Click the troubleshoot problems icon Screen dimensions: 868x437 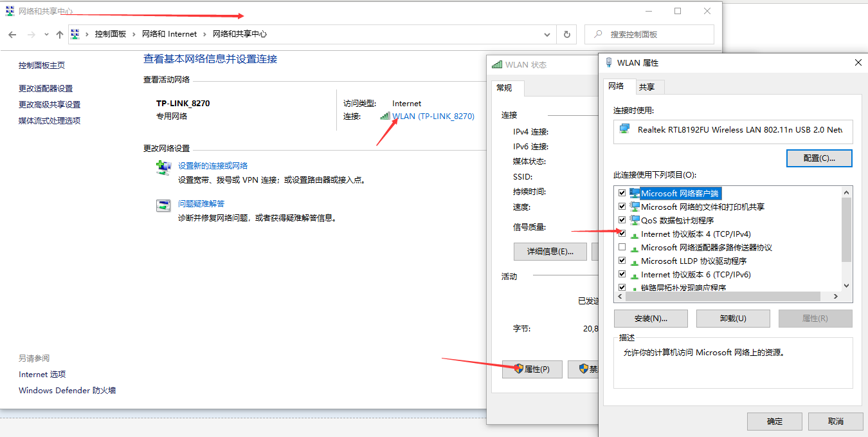(x=163, y=205)
